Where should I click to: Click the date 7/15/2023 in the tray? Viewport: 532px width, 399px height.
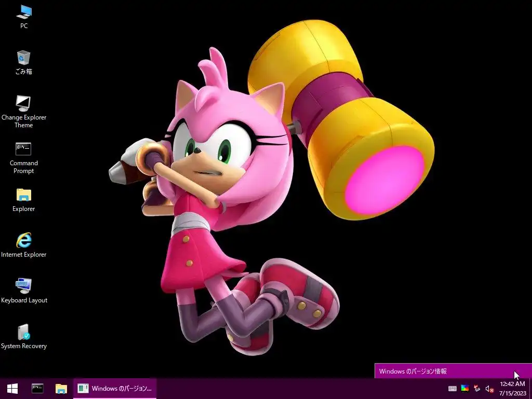[512, 394]
